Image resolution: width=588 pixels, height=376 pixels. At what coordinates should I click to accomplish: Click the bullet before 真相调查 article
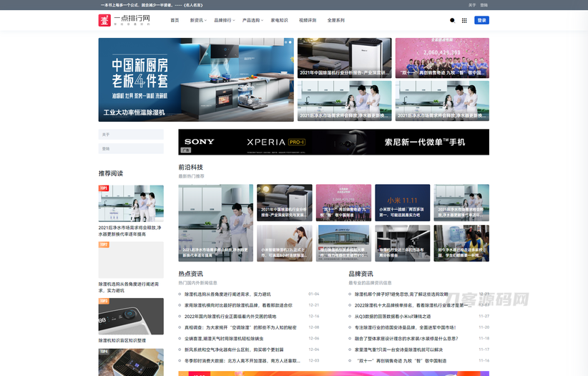coord(180,327)
